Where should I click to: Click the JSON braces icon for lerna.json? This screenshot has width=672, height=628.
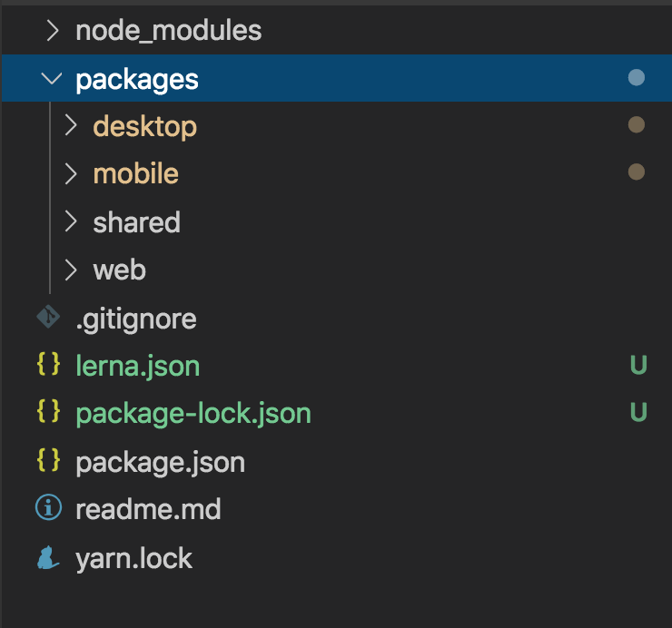(x=47, y=366)
